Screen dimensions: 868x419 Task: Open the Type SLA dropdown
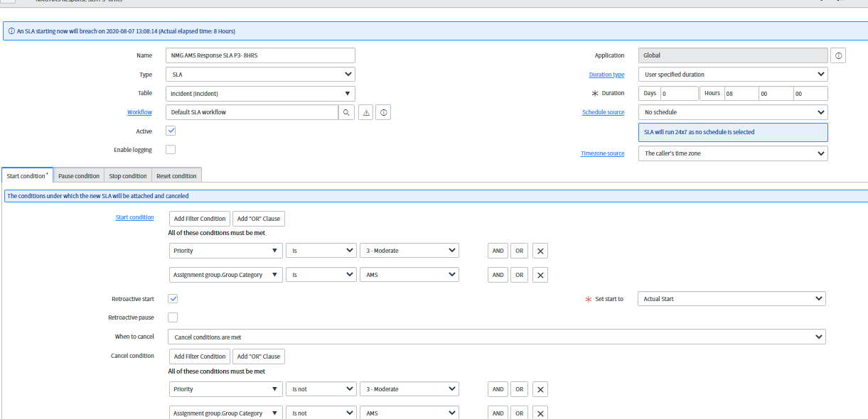(x=260, y=74)
